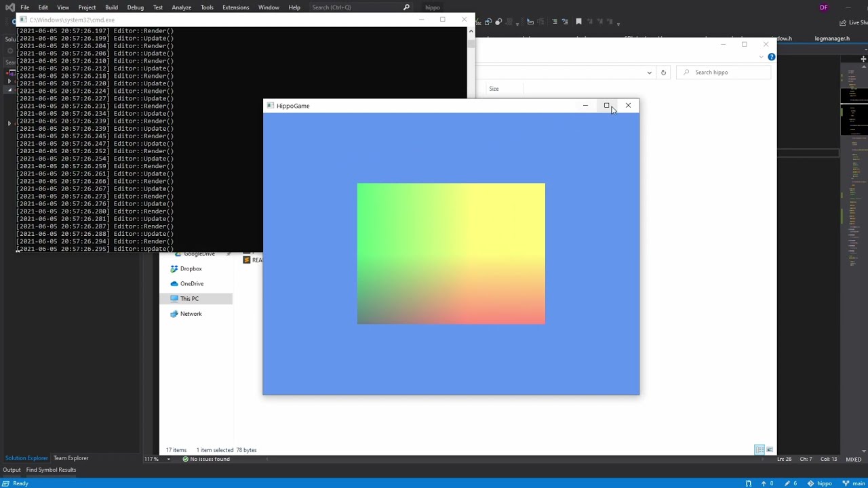Open the DF account badge

pyautogui.click(x=823, y=7)
